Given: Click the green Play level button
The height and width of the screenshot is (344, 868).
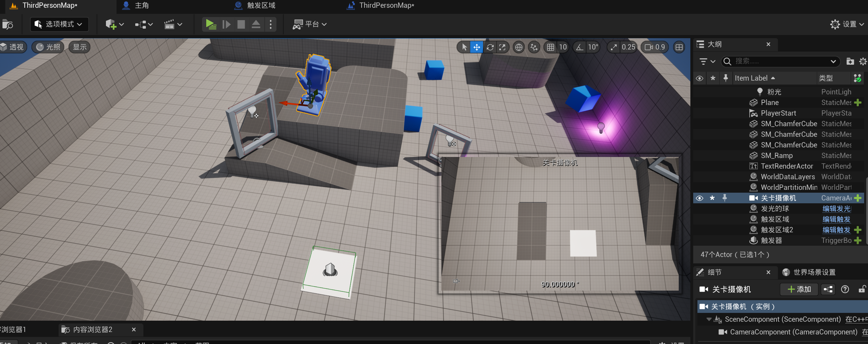Looking at the screenshot, I should point(210,24).
